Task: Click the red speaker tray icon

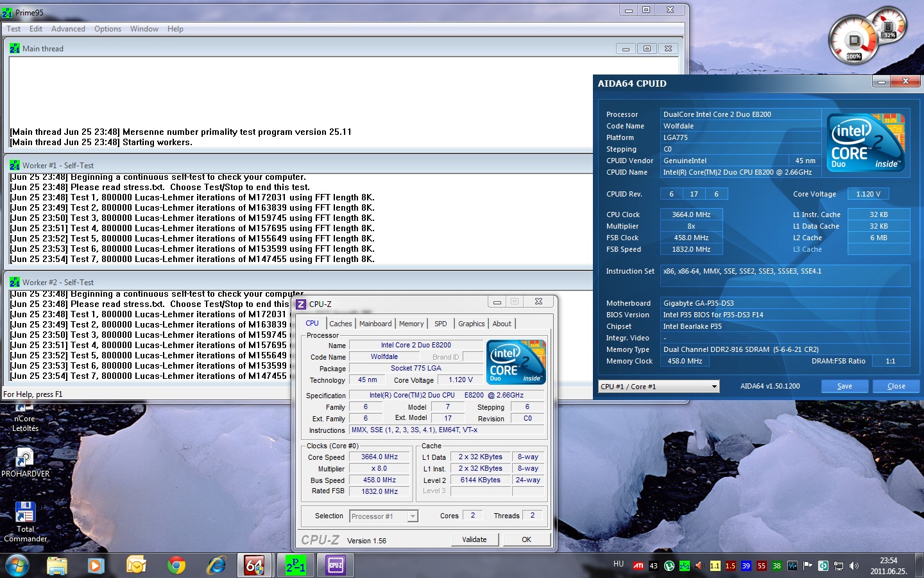Action: [x=699, y=566]
